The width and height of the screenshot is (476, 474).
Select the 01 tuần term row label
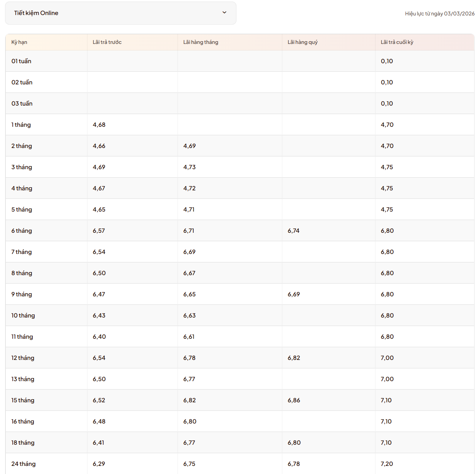click(22, 61)
